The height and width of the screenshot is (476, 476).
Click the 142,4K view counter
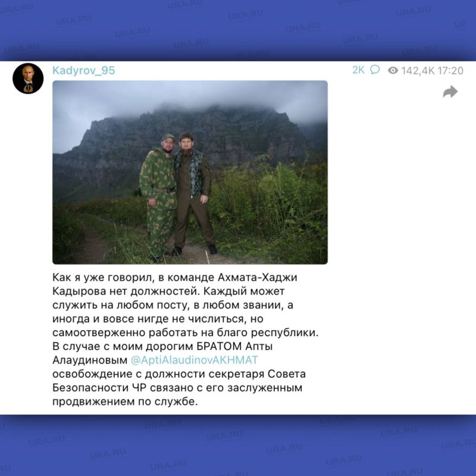click(x=418, y=71)
